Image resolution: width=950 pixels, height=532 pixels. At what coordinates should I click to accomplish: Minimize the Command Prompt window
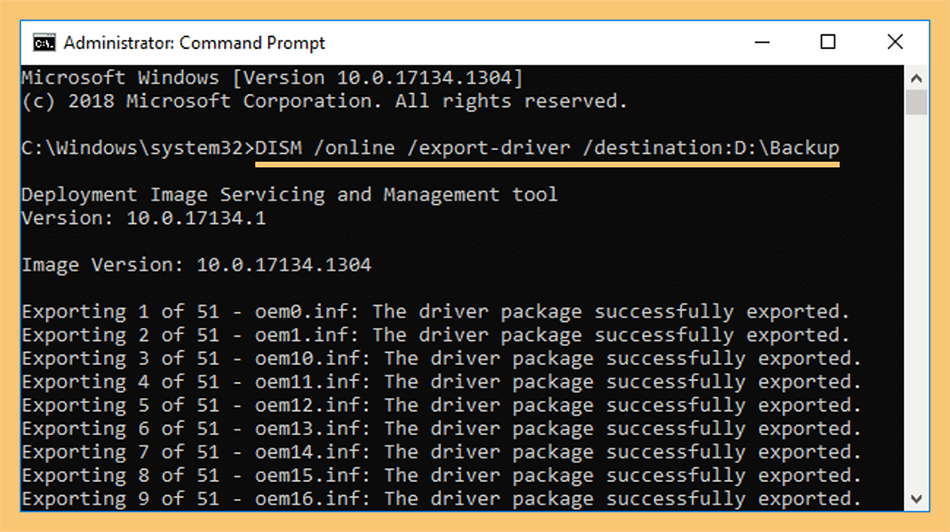762,42
